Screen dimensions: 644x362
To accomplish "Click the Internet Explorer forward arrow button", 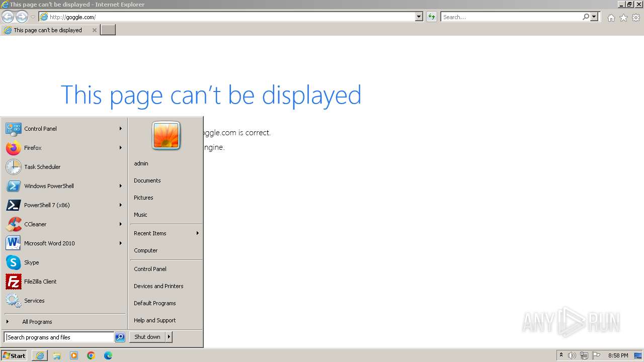I will click(x=22, y=17).
